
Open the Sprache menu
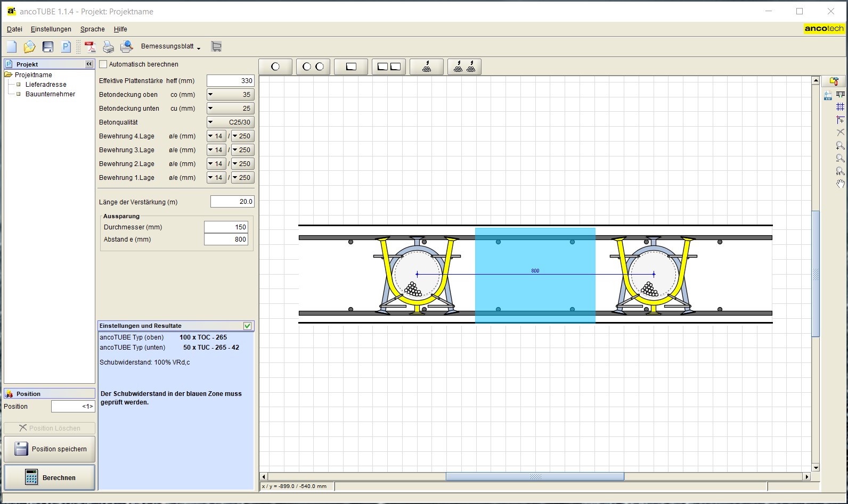[x=92, y=29]
